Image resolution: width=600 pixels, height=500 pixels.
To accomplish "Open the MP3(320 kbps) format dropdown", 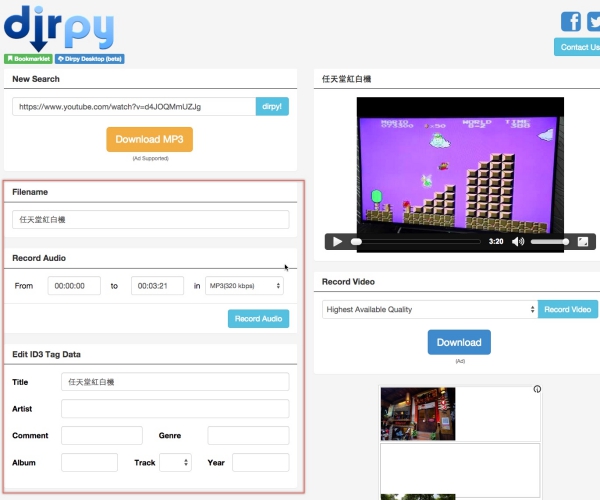I will click(244, 286).
